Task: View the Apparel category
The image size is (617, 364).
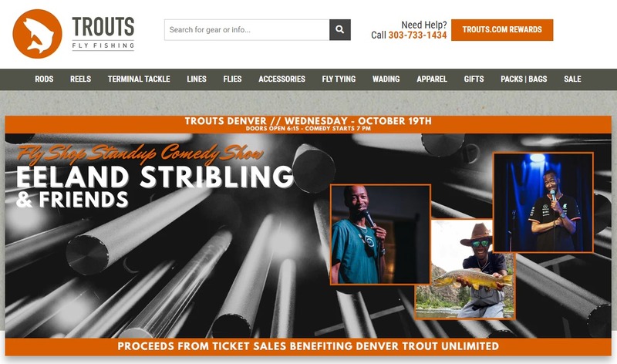Action: click(432, 79)
